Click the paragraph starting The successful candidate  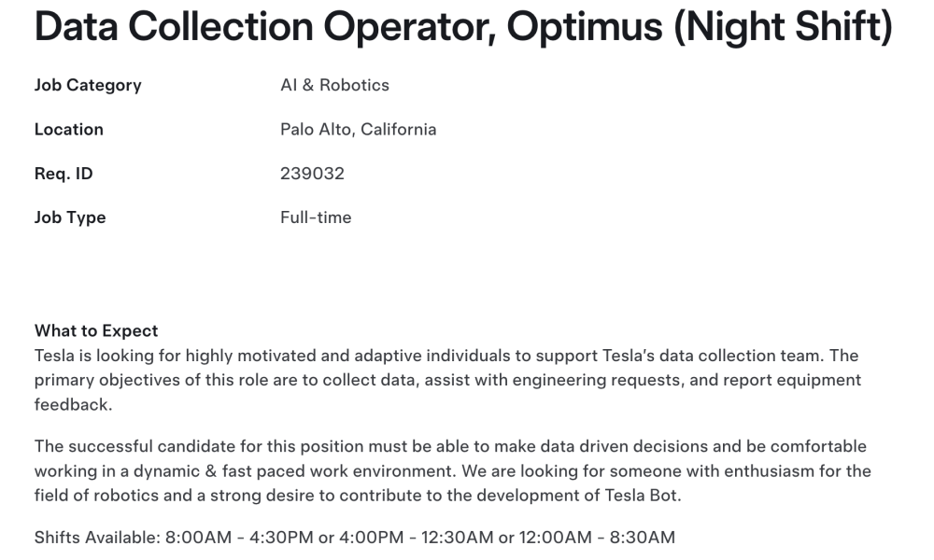[453, 470]
